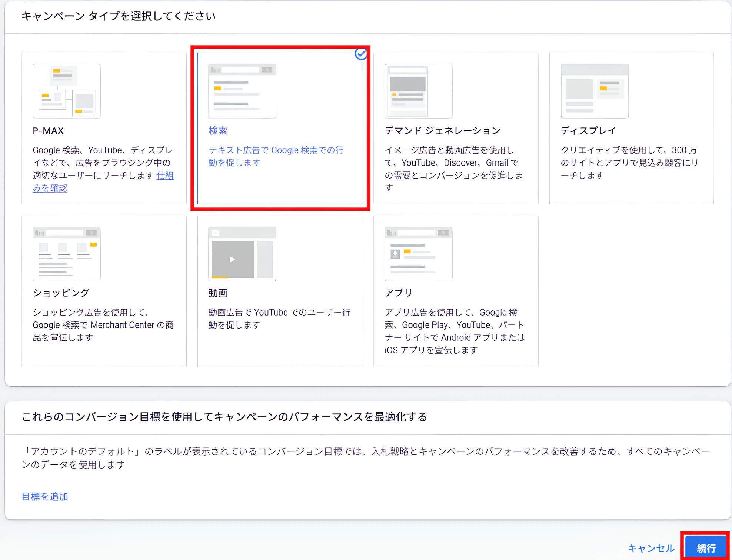This screenshot has height=560, width=732.
Task: Select the P-MAX campaign type title
Action: coord(48,131)
